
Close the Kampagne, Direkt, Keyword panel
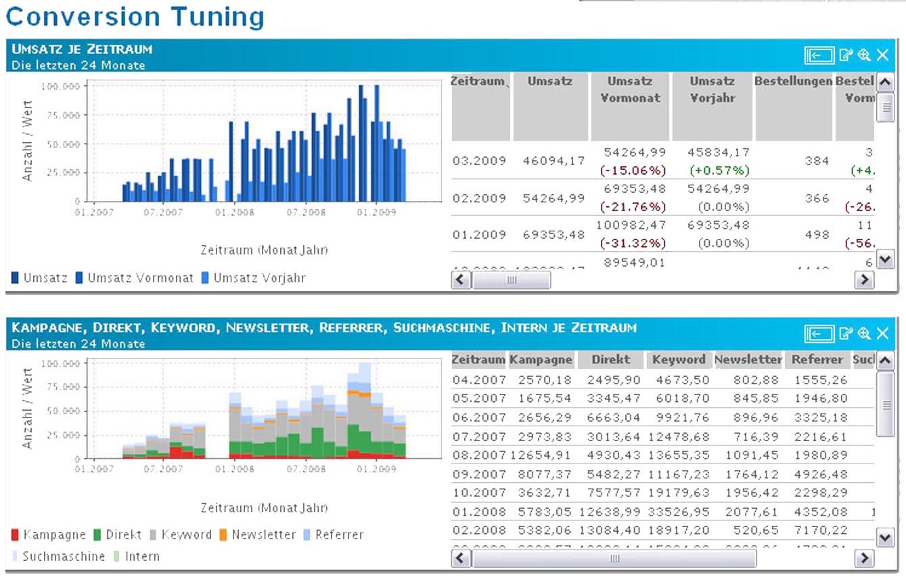click(882, 332)
